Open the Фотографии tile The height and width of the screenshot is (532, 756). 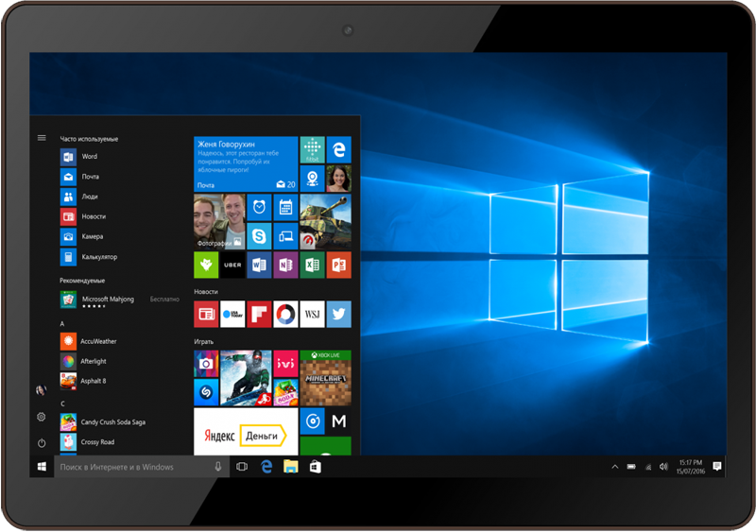tap(219, 222)
